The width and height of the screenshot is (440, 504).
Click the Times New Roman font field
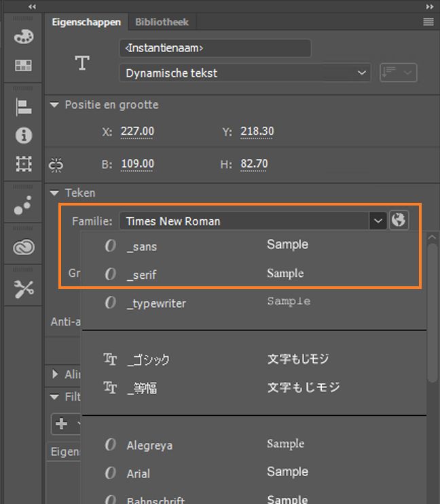coord(244,221)
